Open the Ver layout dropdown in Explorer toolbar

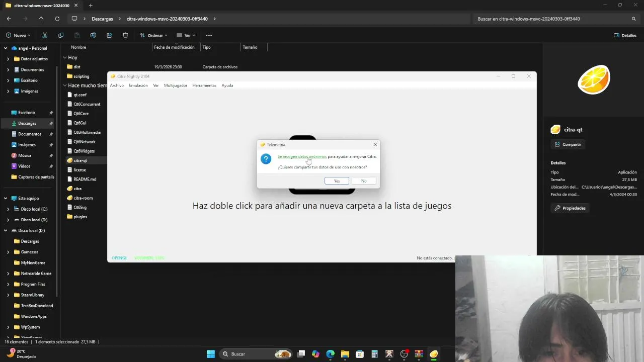pos(186,35)
